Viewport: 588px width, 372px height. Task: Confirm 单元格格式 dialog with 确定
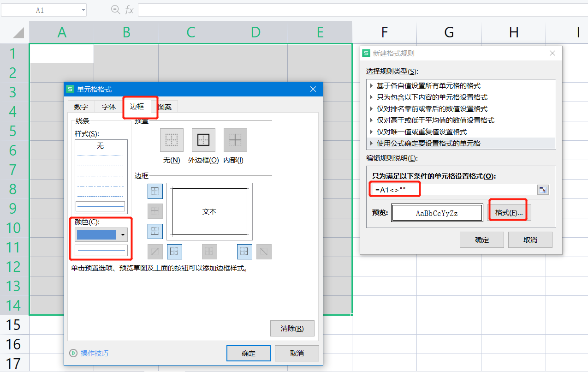(x=249, y=353)
